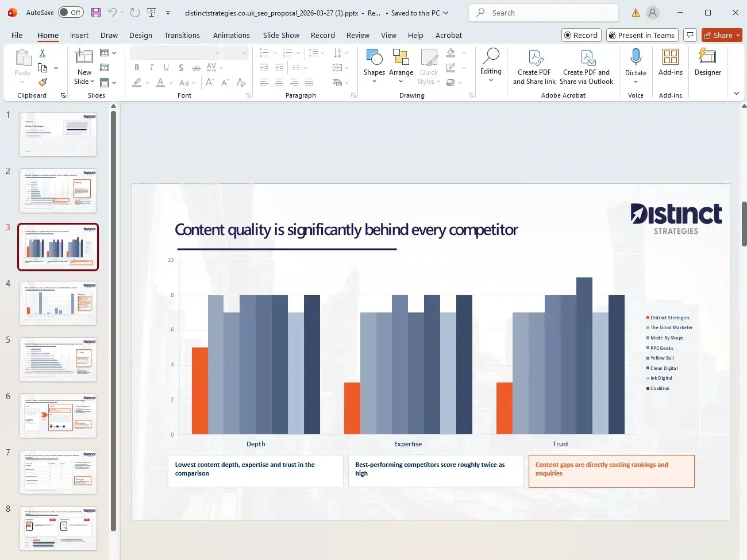Switch to the Animations tab
The height and width of the screenshot is (560, 747).
pyautogui.click(x=232, y=35)
